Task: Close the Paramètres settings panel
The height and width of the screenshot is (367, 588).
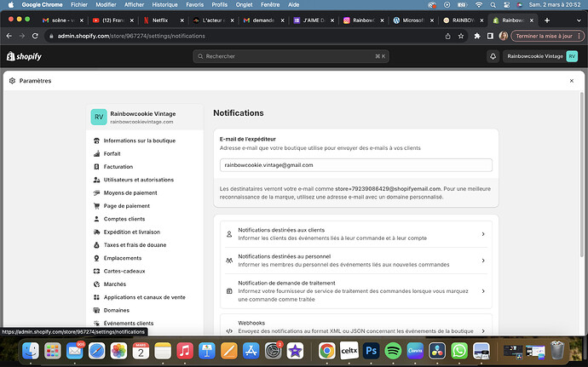Action: [x=572, y=81]
